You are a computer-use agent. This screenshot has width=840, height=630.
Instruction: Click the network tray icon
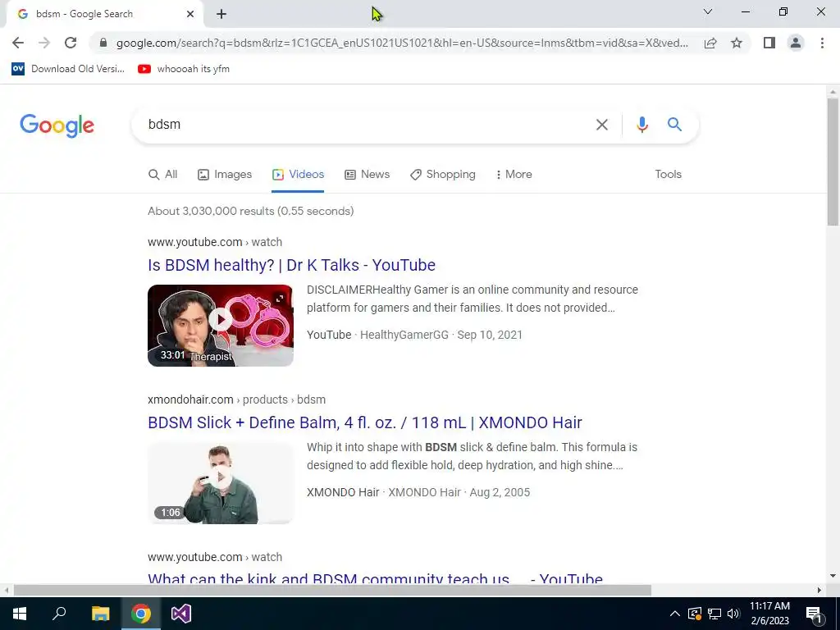714,614
